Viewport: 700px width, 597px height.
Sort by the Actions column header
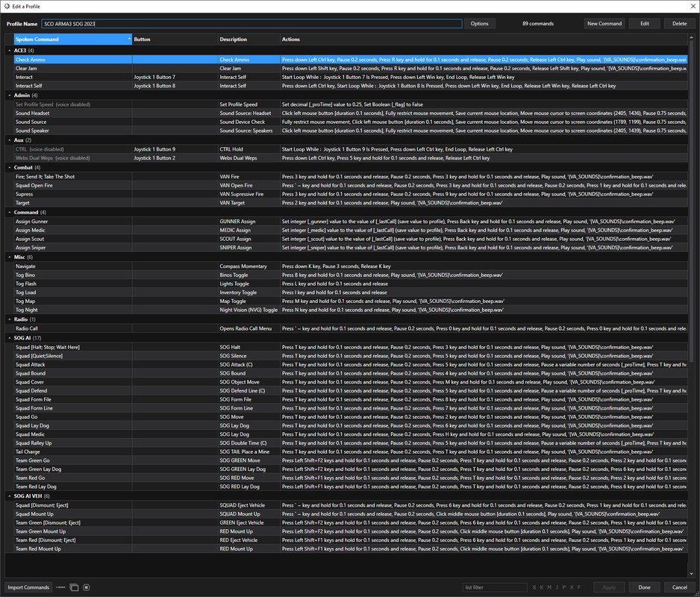pos(484,40)
